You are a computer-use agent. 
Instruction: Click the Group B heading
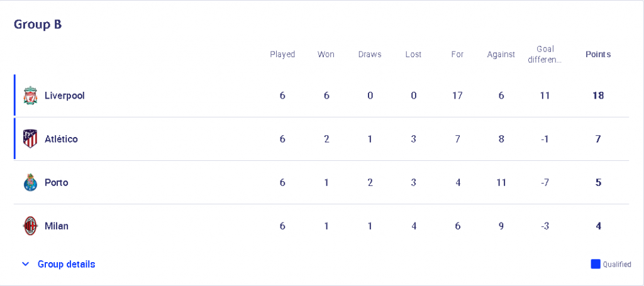pos(38,25)
